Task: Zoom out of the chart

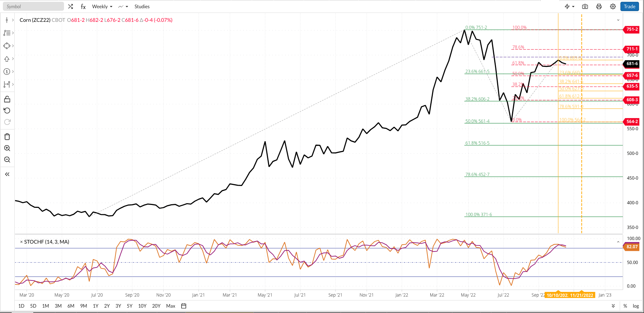Action: click(7, 160)
